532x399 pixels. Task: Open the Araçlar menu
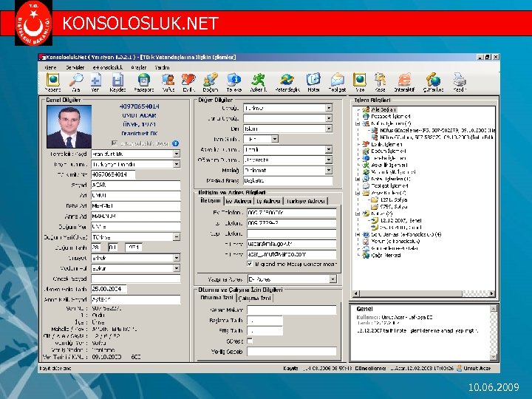[139, 67]
